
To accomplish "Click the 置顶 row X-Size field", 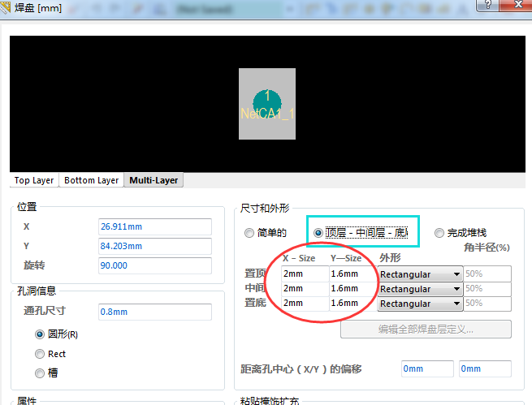I will [x=305, y=274].
